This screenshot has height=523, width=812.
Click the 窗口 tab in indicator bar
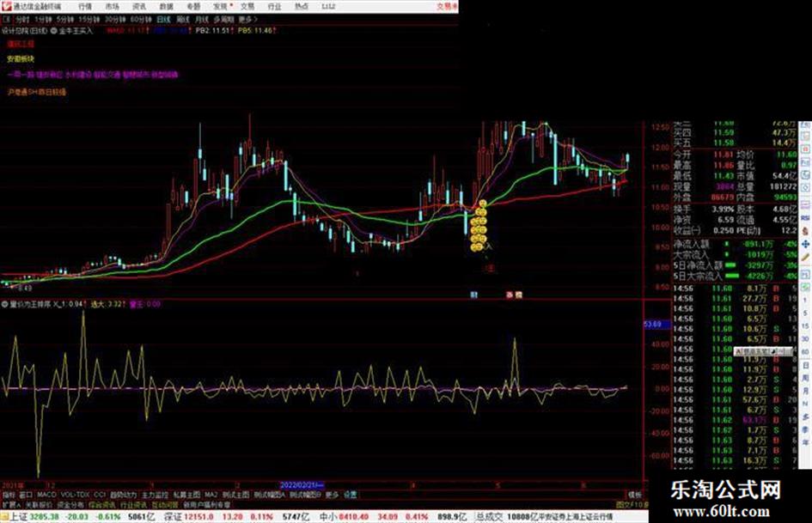coord(26,495)
